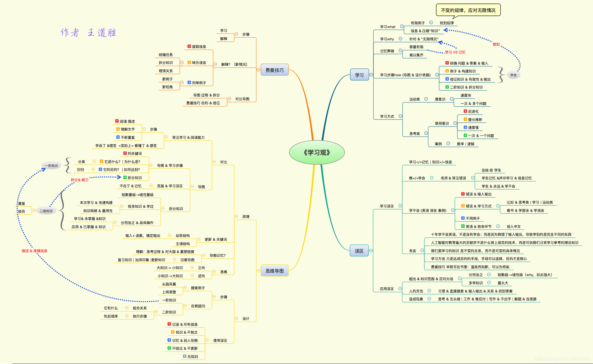Select the 学会 summary bubble

513,75
